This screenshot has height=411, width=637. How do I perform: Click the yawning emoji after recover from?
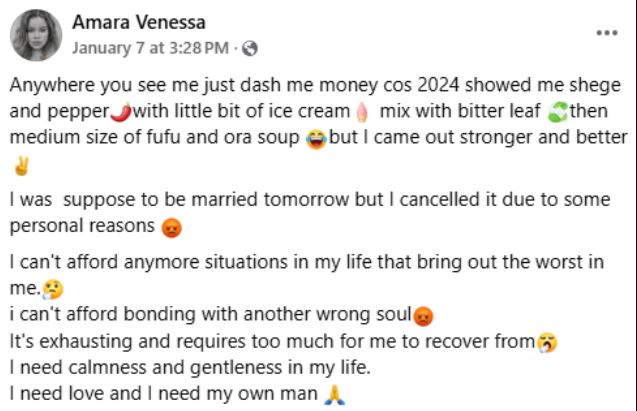(x=547, y=342)
